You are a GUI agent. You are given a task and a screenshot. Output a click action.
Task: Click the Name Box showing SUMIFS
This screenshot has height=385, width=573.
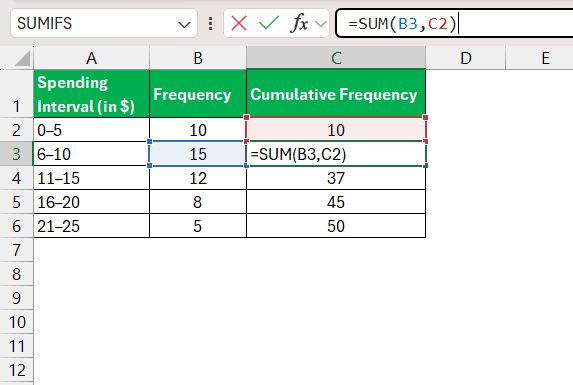pyautogui.click(x=104, y=23)
